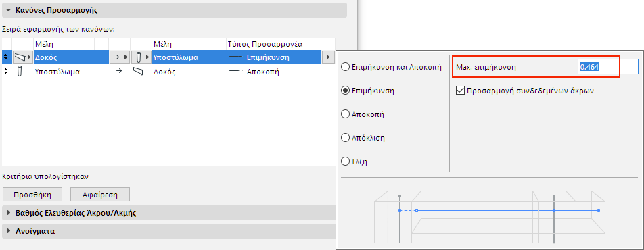The image size is (644, 250).
Task: Select the Έλξη radio option
Action: (x=346, y=161)
